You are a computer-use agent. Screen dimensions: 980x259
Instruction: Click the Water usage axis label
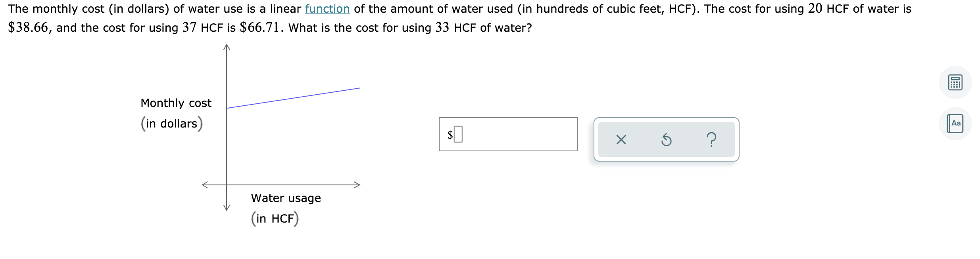[286, 198]
